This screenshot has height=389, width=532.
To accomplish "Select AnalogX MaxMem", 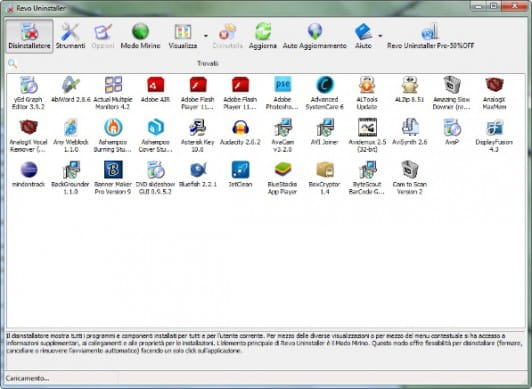I will click(x=494, y=93).
